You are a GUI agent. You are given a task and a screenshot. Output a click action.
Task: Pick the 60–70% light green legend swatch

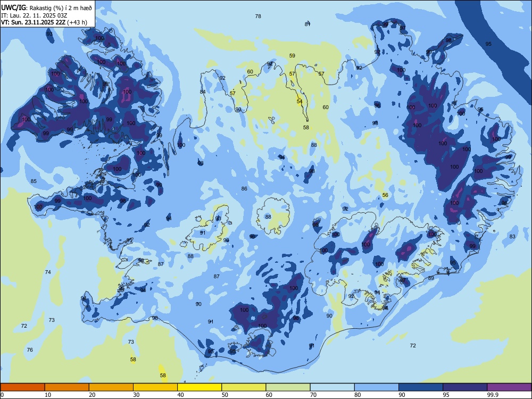(x=288, y=387)
